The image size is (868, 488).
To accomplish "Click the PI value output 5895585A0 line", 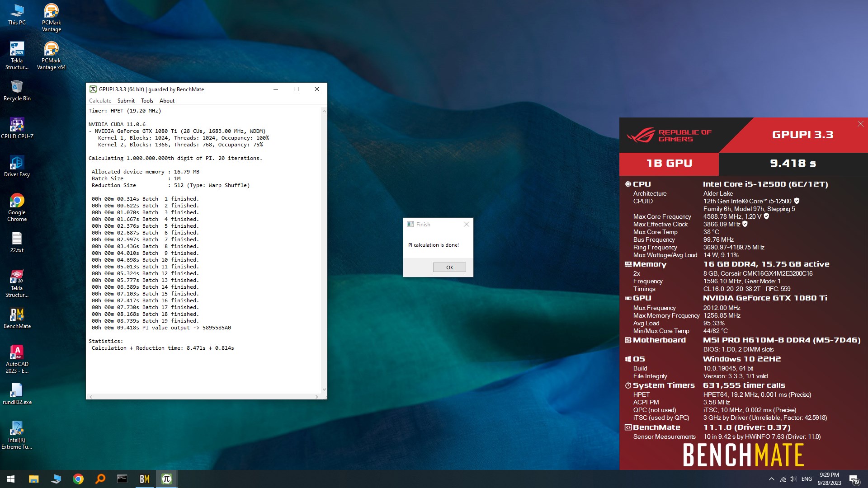I will click(x=161, y=328).
